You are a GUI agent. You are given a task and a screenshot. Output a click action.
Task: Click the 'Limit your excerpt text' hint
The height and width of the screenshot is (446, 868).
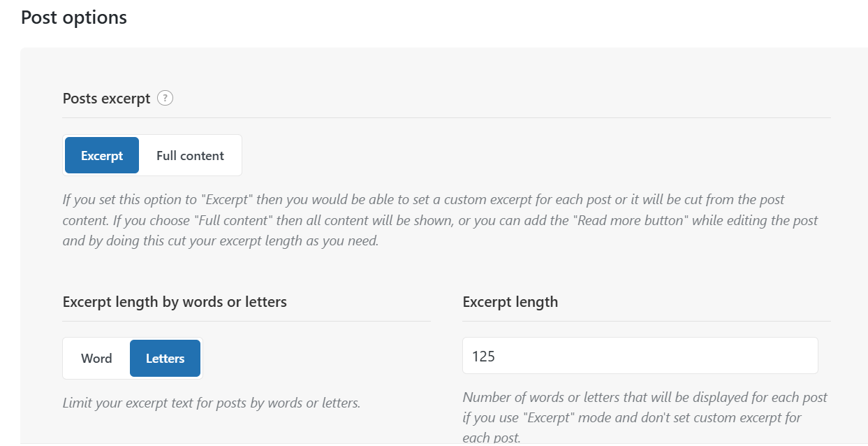point(212,403)
